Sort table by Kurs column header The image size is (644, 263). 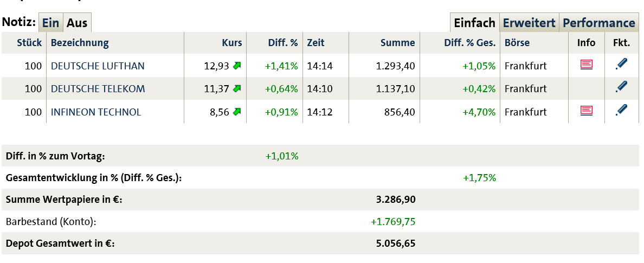click(232, 43)
